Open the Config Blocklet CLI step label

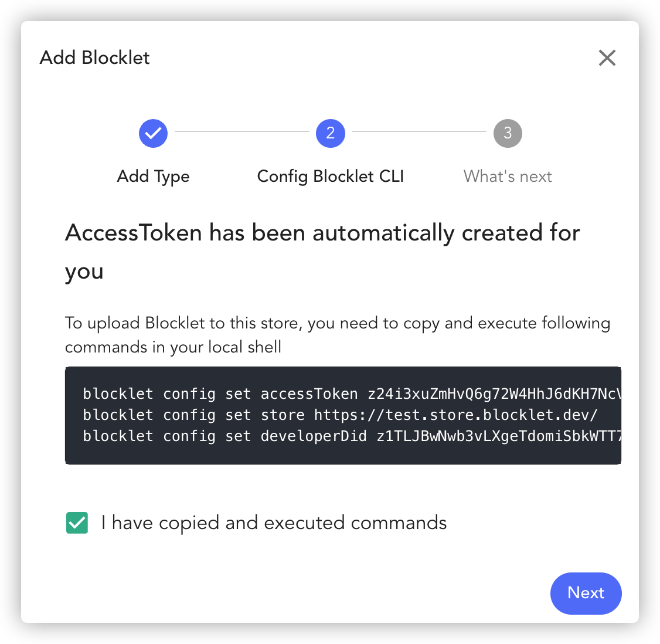point(331,177)
